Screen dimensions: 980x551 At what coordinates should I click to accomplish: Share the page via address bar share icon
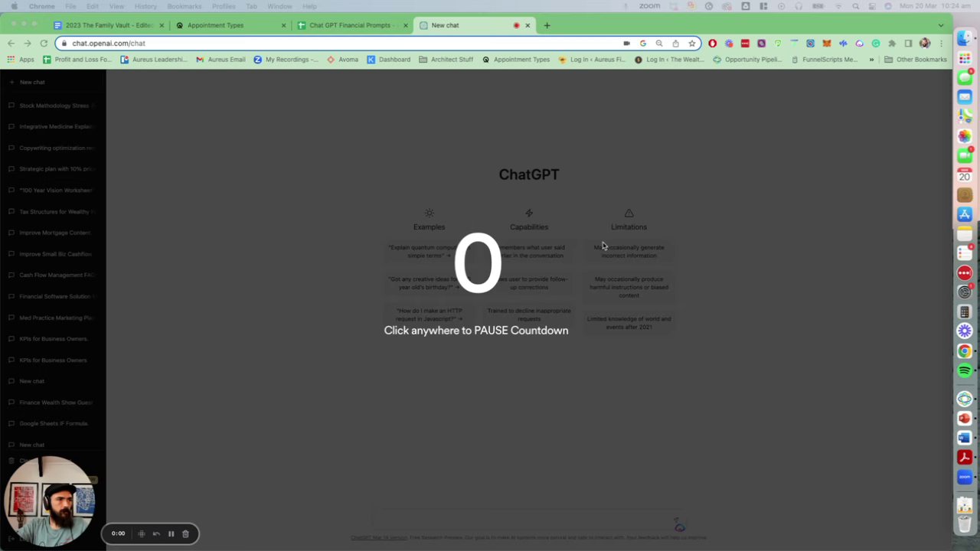[675, 43]
